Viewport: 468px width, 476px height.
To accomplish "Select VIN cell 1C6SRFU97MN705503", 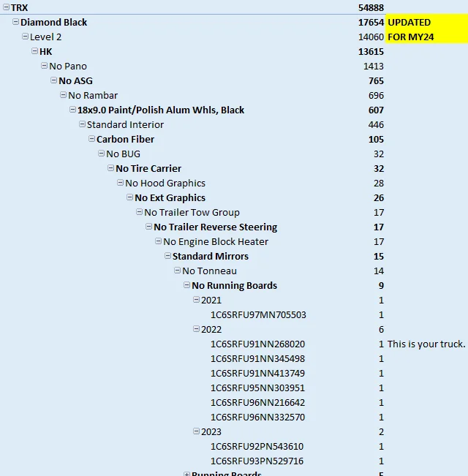I will (x=257, y=314).
